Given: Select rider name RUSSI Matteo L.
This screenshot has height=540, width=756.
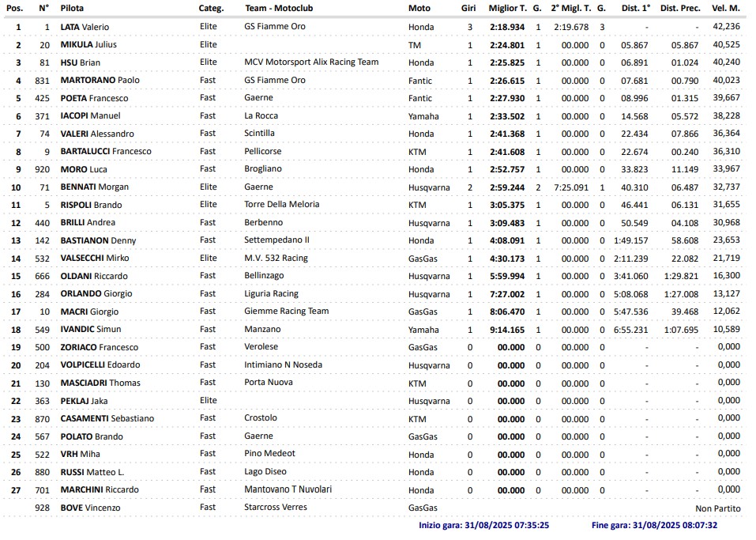Looking at the screenshot, I should click(92, 473).
